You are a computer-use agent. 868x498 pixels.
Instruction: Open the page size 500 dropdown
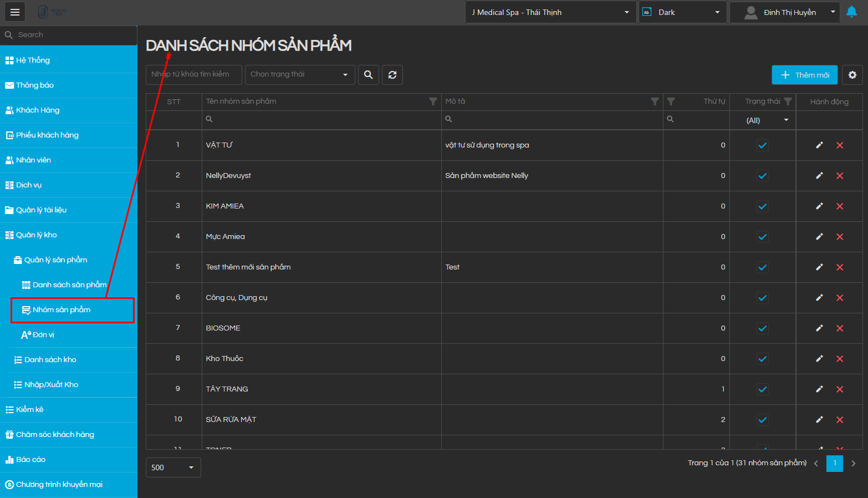click(x=173, y=467)
